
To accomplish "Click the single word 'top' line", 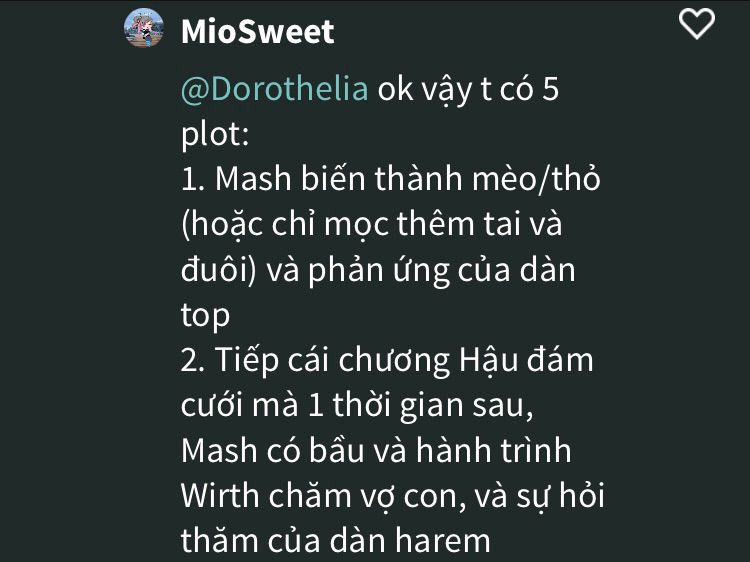I will coord(205,316).
